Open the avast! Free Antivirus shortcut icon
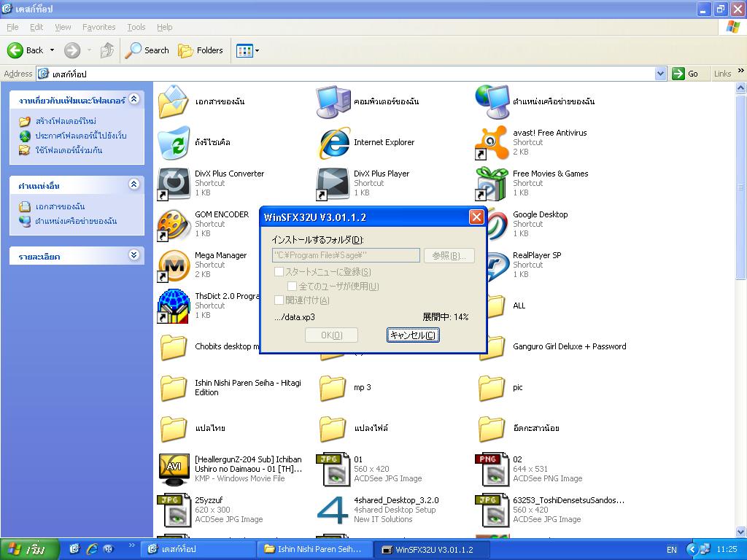Viewport: 747px width, 560px height. pos(491,142)
